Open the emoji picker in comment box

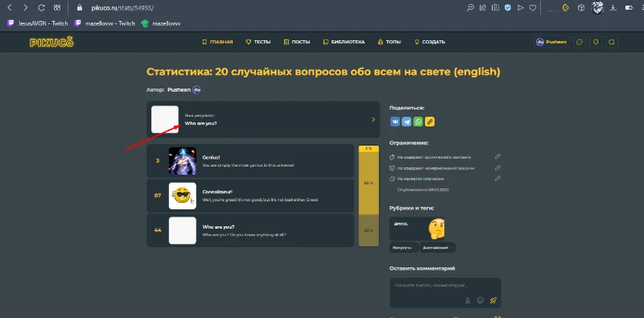click(481, 300)
